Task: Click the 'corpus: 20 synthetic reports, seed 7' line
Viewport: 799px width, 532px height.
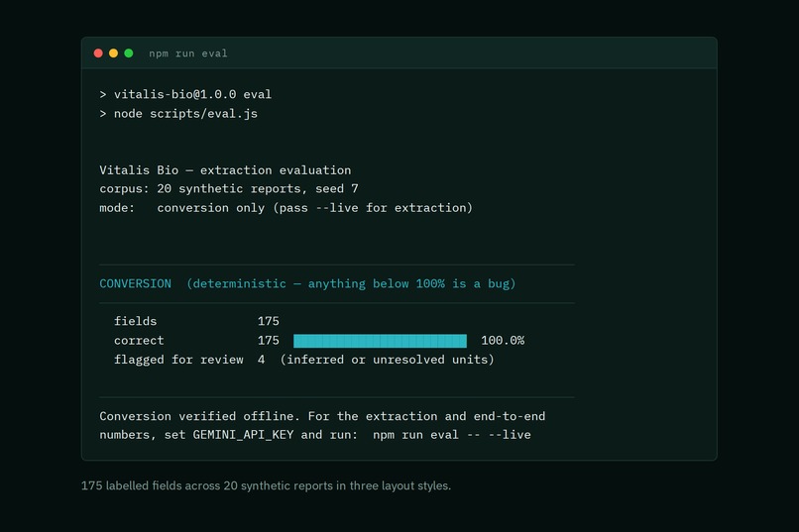Action: click(x=229, y=189)
